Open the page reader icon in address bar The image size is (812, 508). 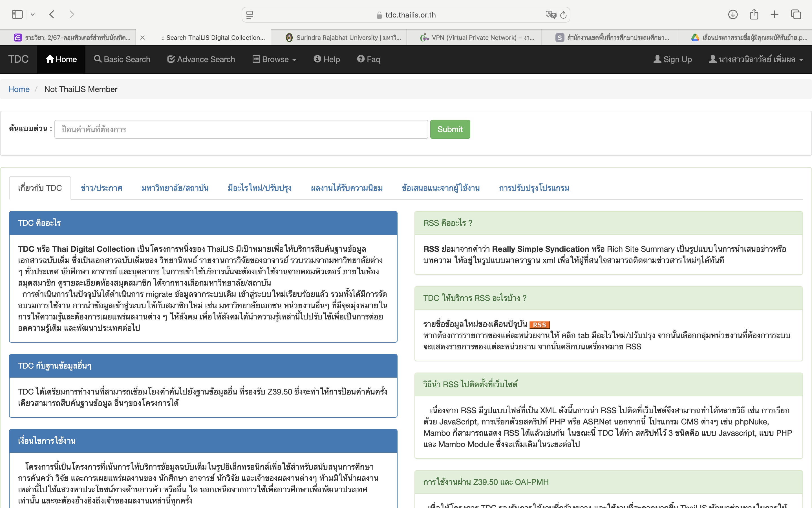pyautogui.click(x=250, y=15)
